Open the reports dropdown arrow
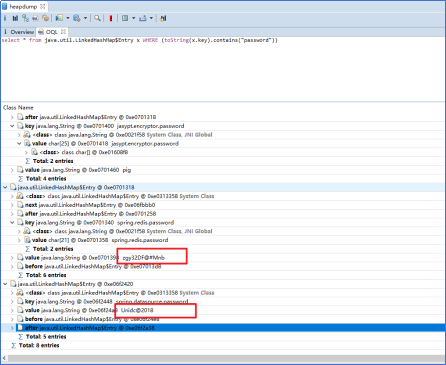This screenshot has width=446, height=365. (68, 18)
